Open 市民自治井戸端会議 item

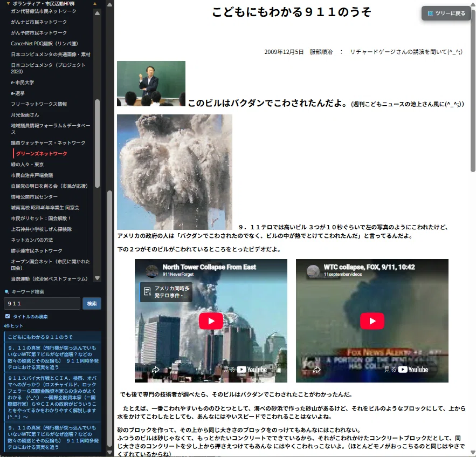pos(32,175)
